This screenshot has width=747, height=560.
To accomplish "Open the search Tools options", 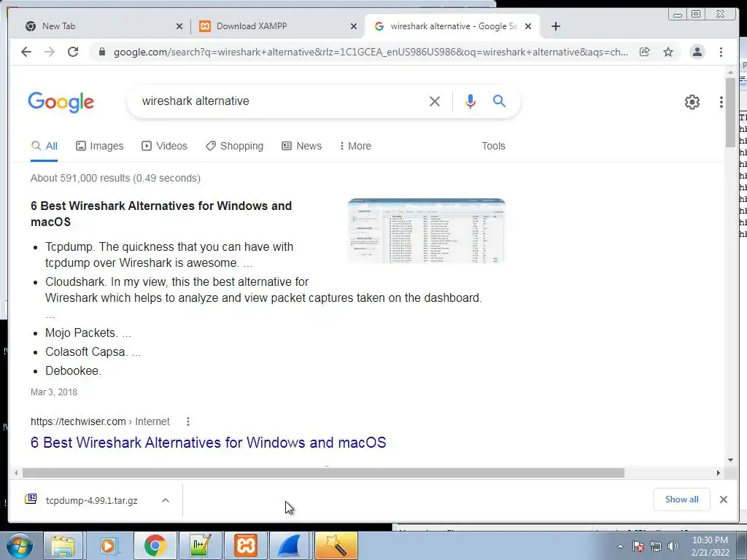I will (493, 146).
